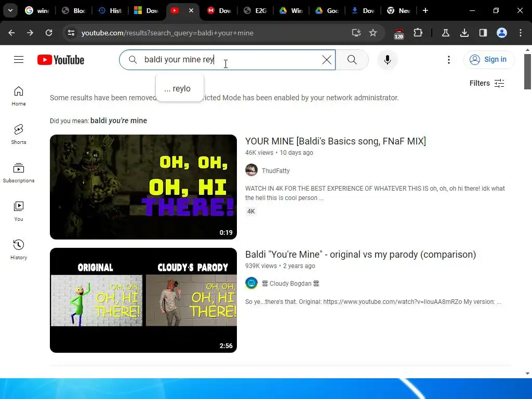Go forward in browser
Screen dimensions: 532x399
click(30, 33)
